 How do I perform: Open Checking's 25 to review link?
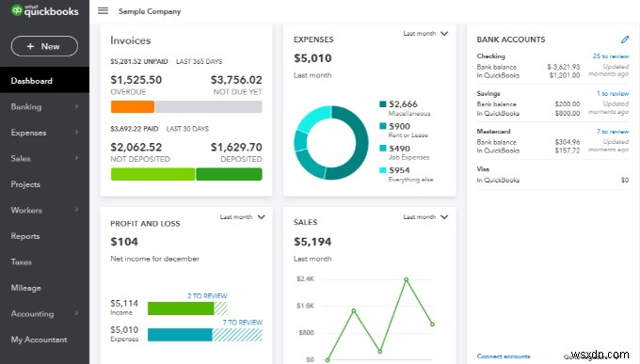[611, 56]
